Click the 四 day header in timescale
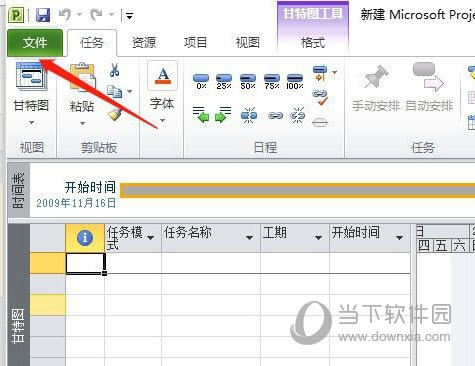The image size is (475, 366). point(424,246)
